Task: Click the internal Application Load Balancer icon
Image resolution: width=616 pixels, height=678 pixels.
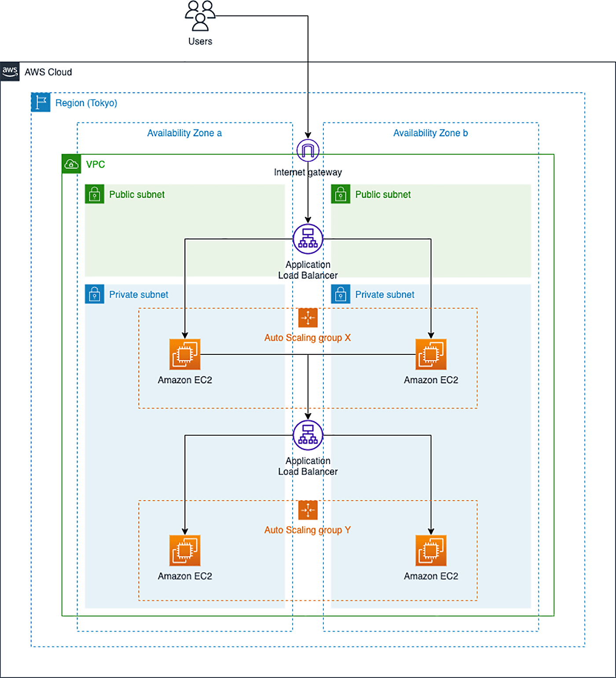Action: pyautogui.click(x=308, y=435)
